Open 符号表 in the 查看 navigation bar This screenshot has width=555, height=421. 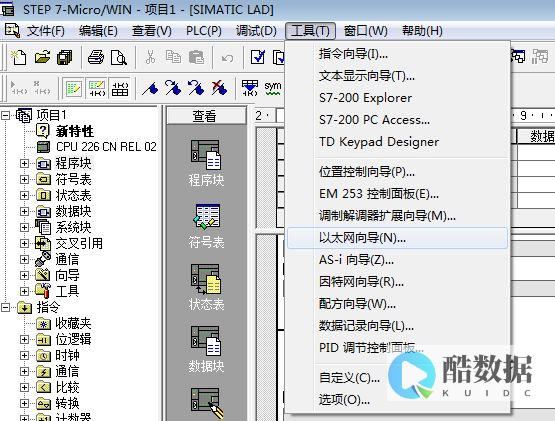click(x=206, y=226)
